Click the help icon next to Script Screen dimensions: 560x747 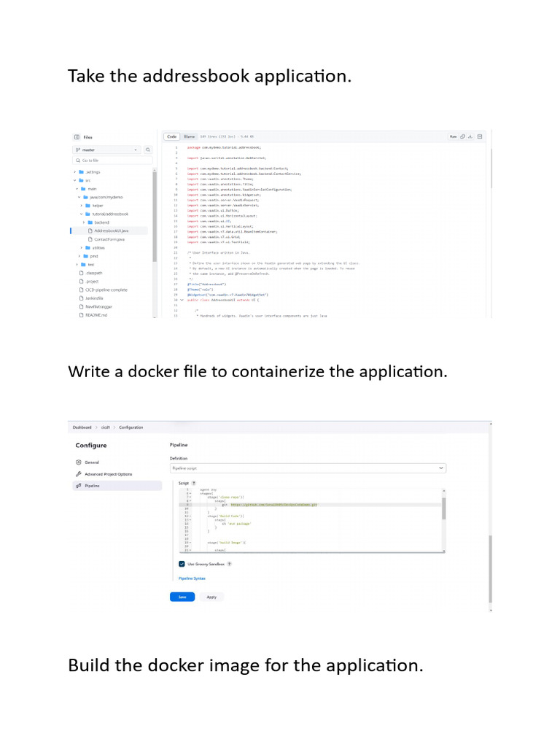(x=194, y=483)
